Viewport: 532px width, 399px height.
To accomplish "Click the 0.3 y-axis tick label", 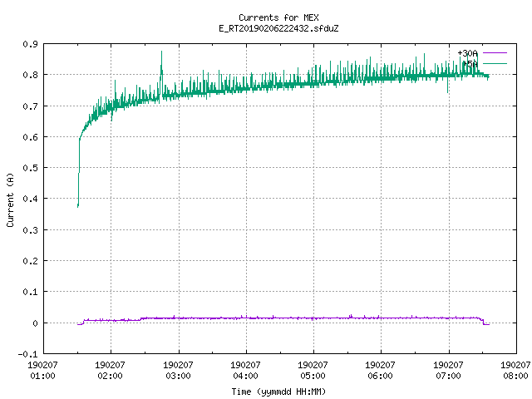I will coord(30,230).
